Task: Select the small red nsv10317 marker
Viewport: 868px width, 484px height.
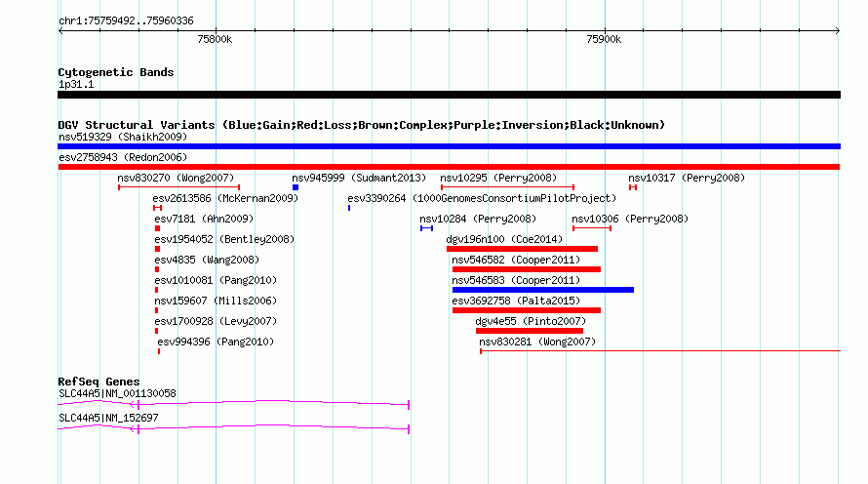Action: pyautogui.click(x=633, y=187)
